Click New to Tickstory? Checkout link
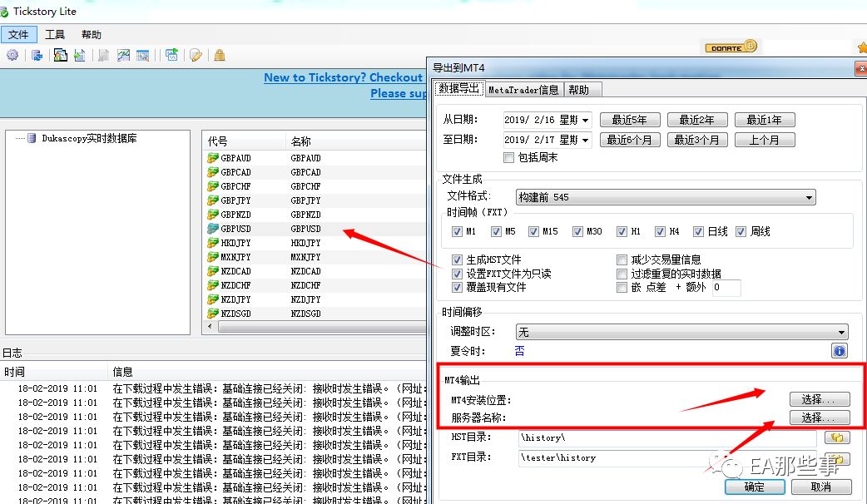Image resolution: width=867 pixels, height=504 pixels. click(343, 77)
